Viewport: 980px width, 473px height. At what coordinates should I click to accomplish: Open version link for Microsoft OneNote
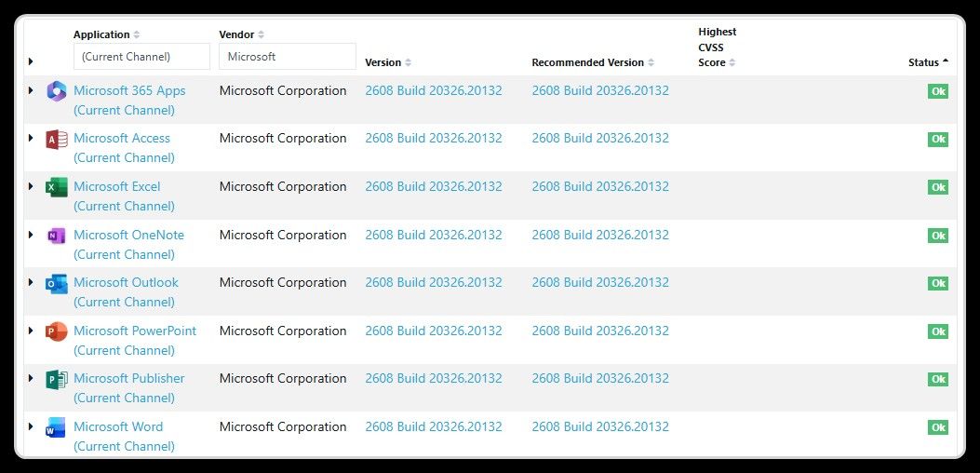[434, 235]
